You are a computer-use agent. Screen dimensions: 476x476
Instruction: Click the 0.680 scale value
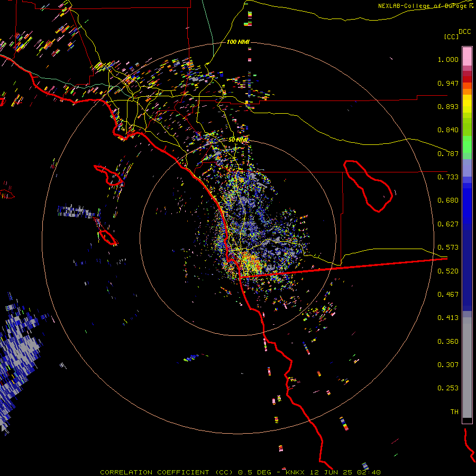(x=448, y=200)
